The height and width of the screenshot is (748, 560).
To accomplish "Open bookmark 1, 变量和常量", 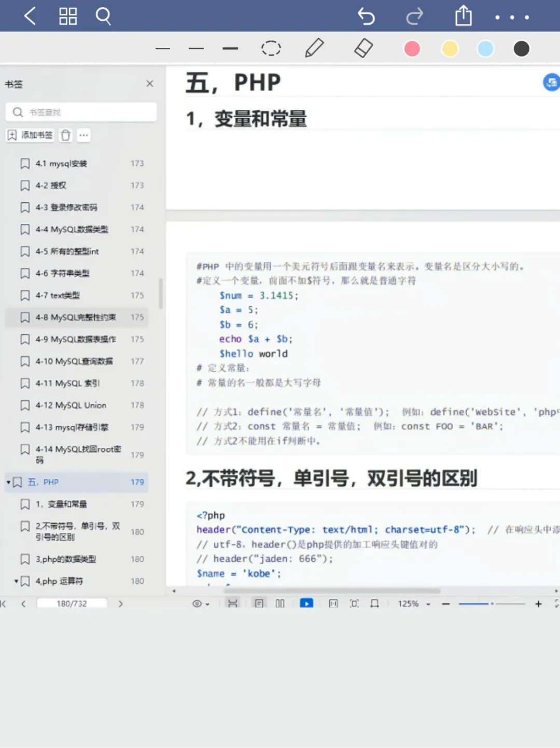I will tap(77, 504).
